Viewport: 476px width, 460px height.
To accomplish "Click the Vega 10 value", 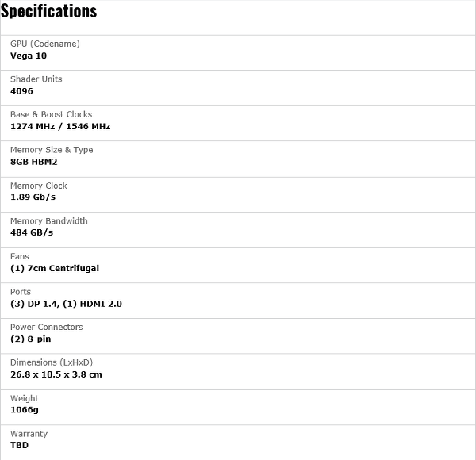I will [29, 56].
